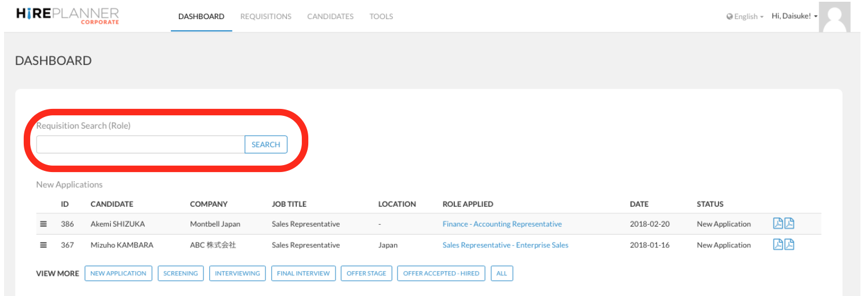Image resolution: width=868 pixels, height=296 pixels.
Task: Open first PDF icon for Akemi SHIZUKA
Action: (x=778, y=224)
